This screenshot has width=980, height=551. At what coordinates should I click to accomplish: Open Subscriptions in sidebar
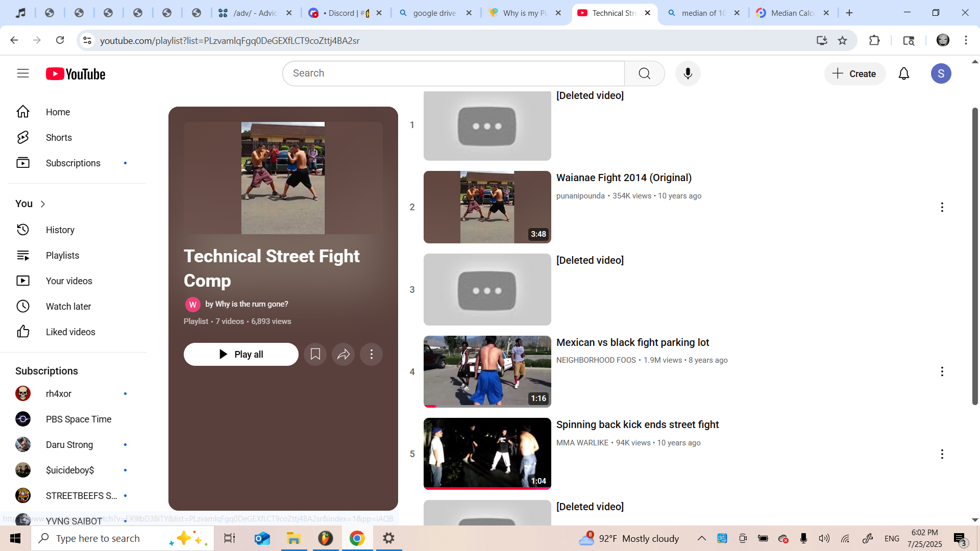(x=77, y=163)
